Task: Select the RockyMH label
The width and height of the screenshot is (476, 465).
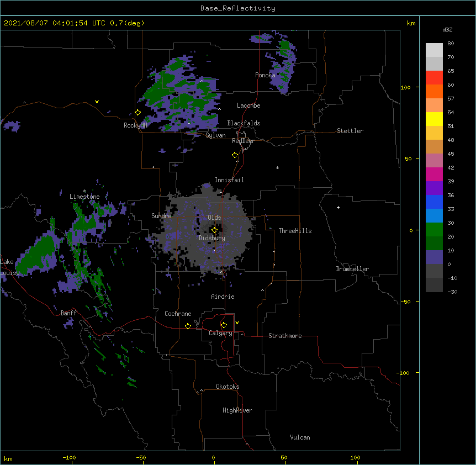Action: [135, 125]
